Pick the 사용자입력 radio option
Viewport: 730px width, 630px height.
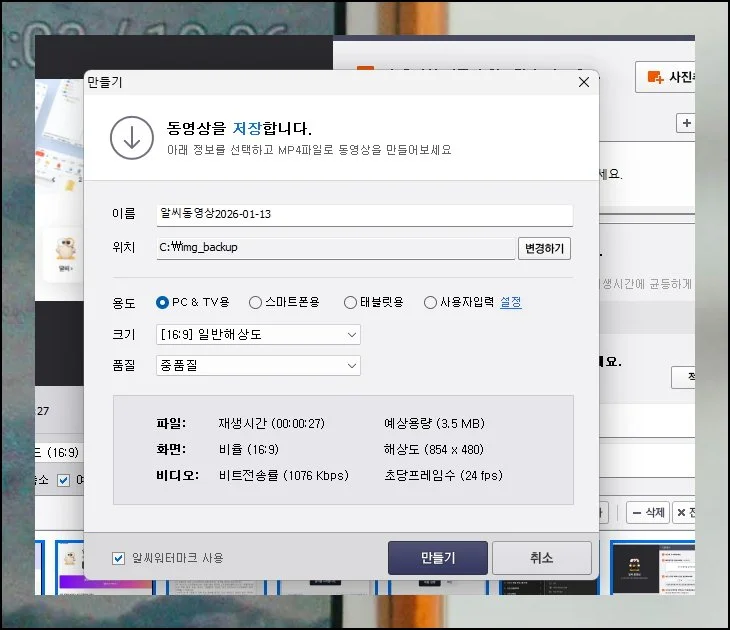[x=430, y=302]
